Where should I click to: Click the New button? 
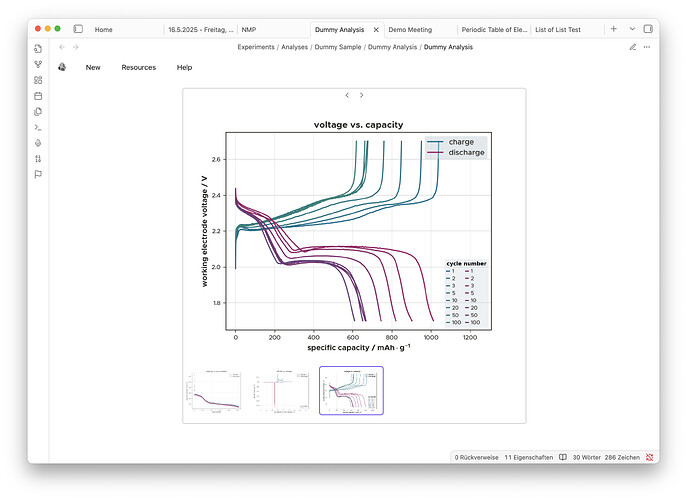click(93, 67)
